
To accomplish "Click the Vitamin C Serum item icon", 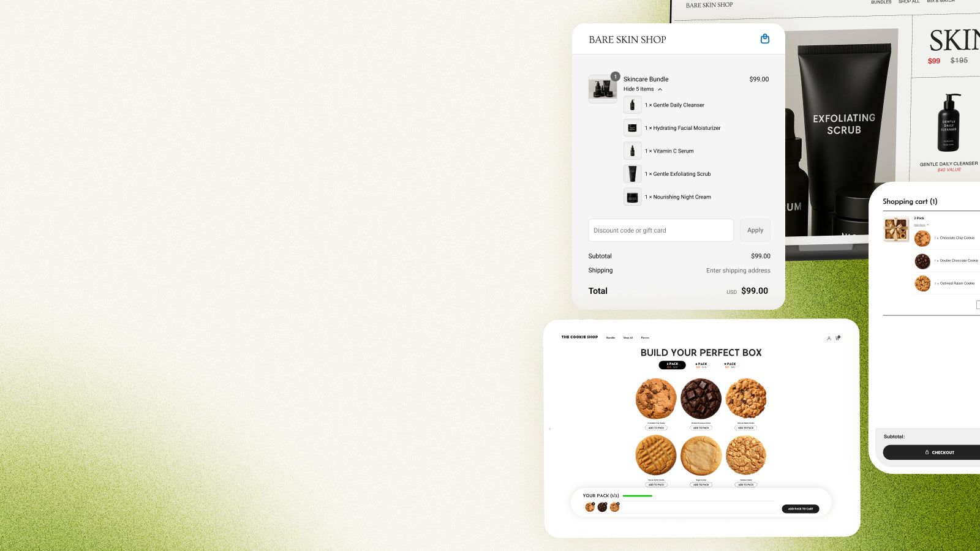I will point(633,151).
